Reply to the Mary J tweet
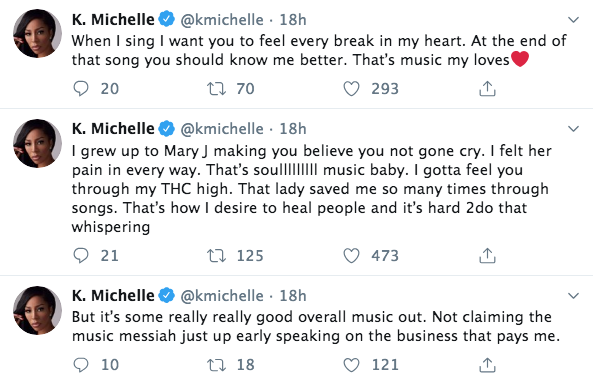This screenshot has width=593, height=384. [x=81, y=255]
